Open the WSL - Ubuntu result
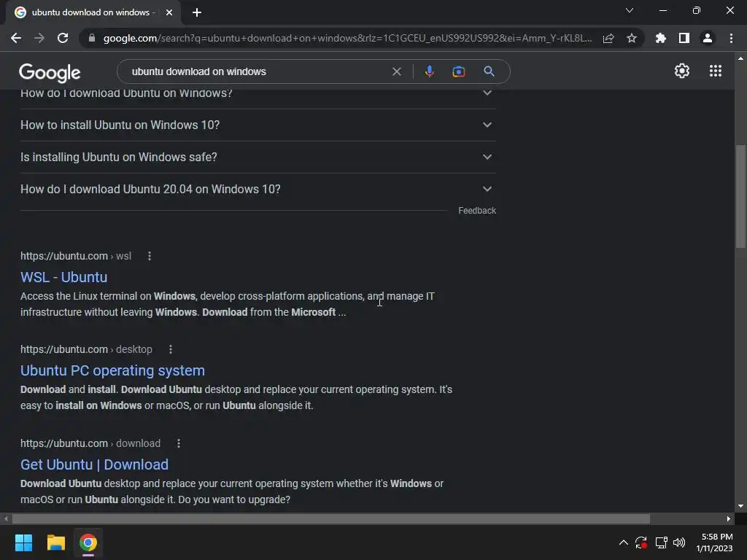This screenshot has height=560, width=747. pos(64,277)
